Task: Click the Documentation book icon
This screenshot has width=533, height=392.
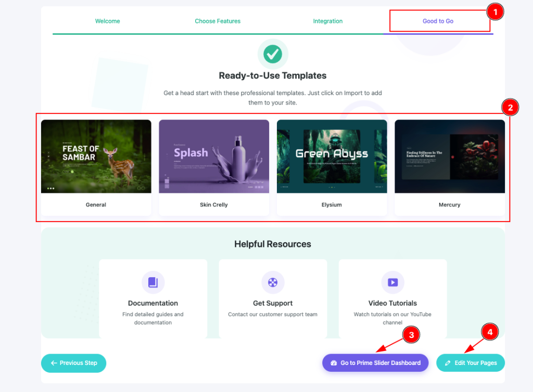Action: (x=153, y=282)
